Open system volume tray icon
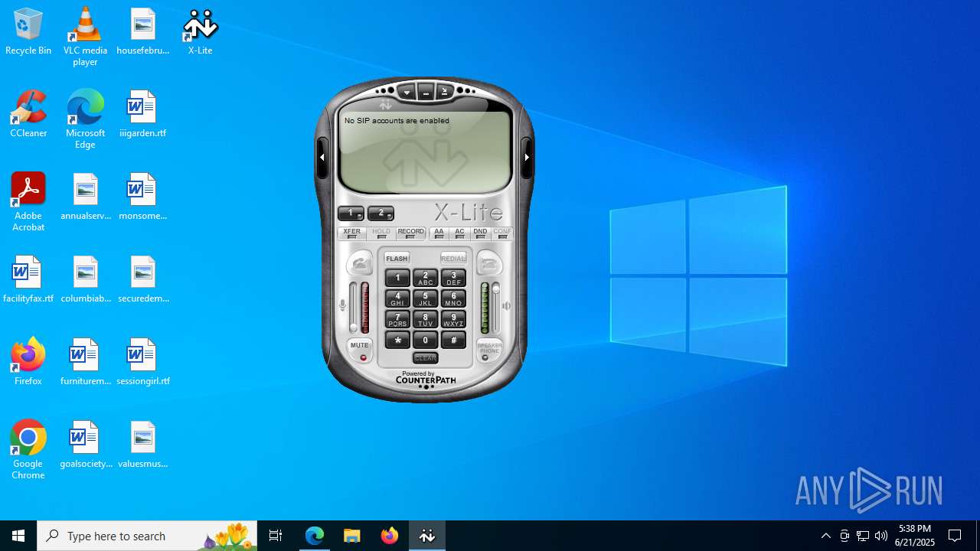The width and height of the screenshot is (980, 551). point(881,536)
